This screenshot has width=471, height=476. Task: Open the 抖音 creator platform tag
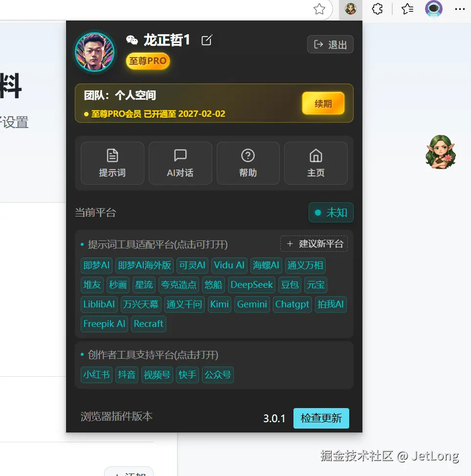[x=126, y=375]
